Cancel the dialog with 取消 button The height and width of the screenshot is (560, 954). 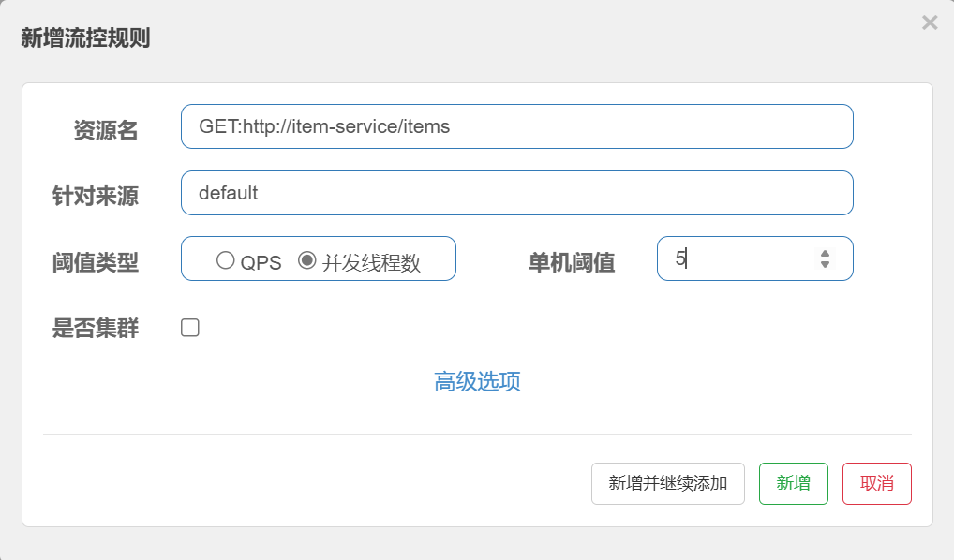[876, 483]
